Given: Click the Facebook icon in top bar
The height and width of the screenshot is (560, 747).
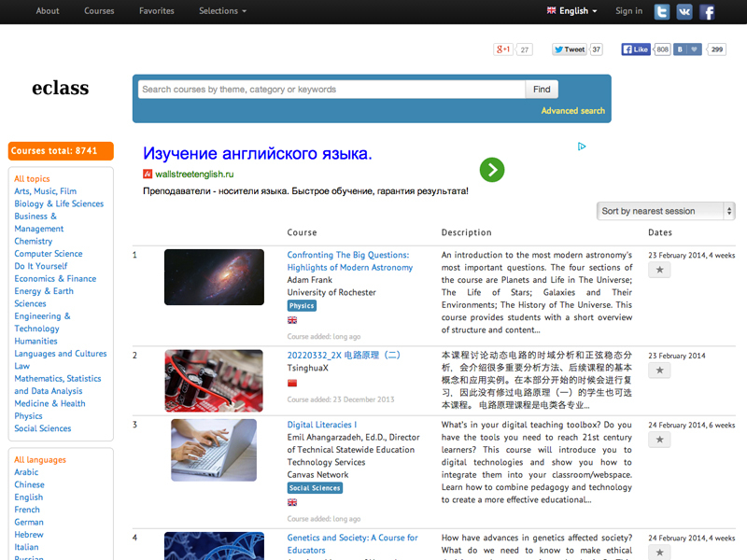Looking at the screenshot, I should pyautogui.click(x=708, y=12).
